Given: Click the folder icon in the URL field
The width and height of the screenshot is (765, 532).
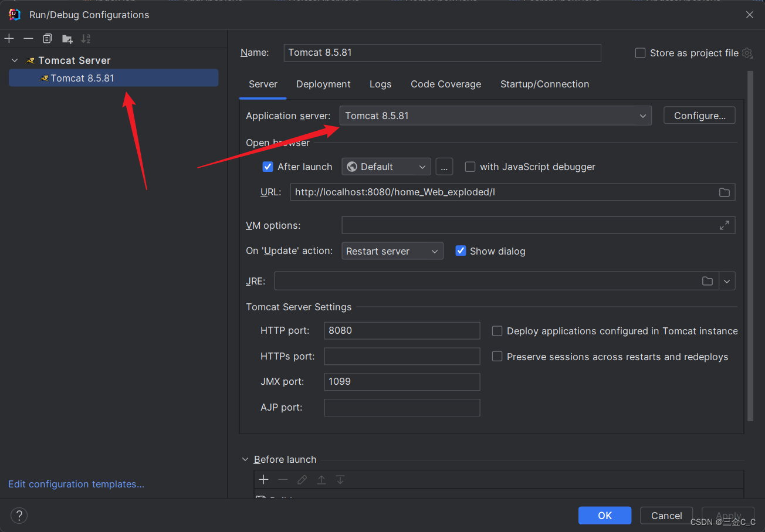Looking at the screenshot, I should tap(725, 192).
